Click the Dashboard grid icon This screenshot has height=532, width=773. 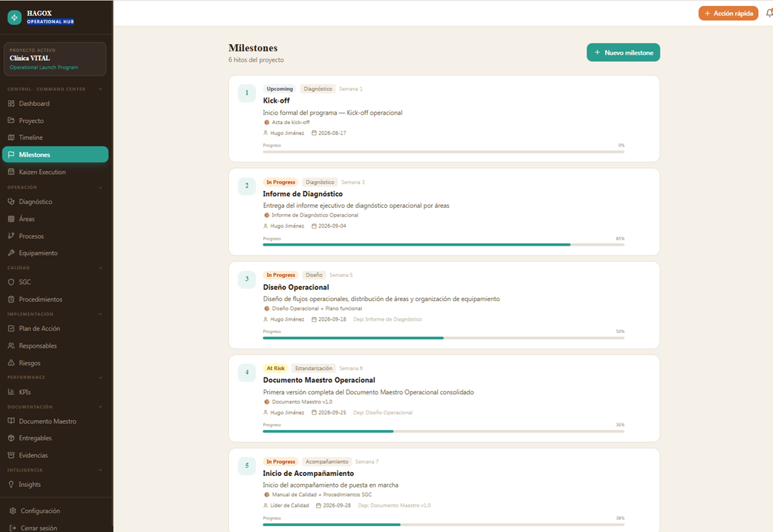pyautogui.click(x=11, y=103)
